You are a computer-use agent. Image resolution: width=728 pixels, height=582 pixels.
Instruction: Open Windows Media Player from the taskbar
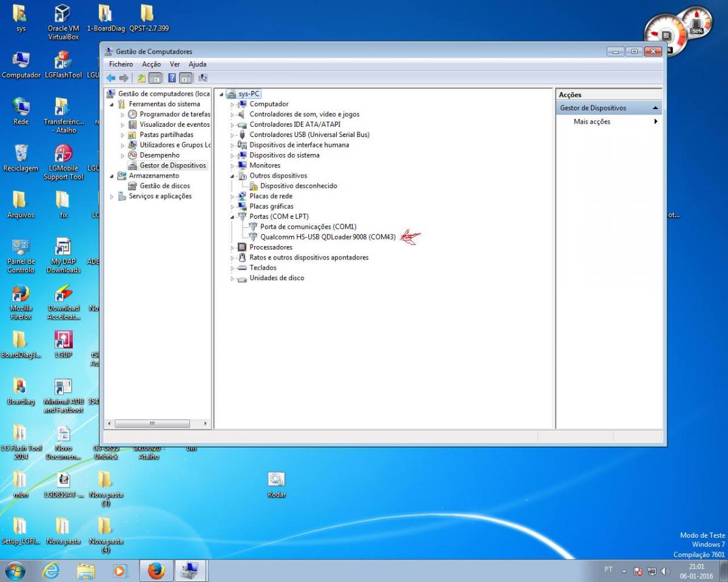(120, 571)
